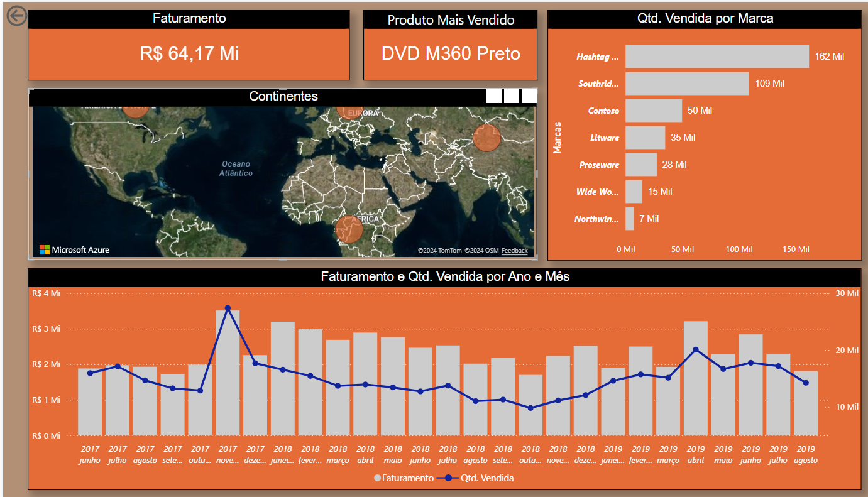The height and width of the screenshot is (497, 868).
Task: Select the Faturamento R$ 64,17 Mi card
Action: [x=189, y=46]
